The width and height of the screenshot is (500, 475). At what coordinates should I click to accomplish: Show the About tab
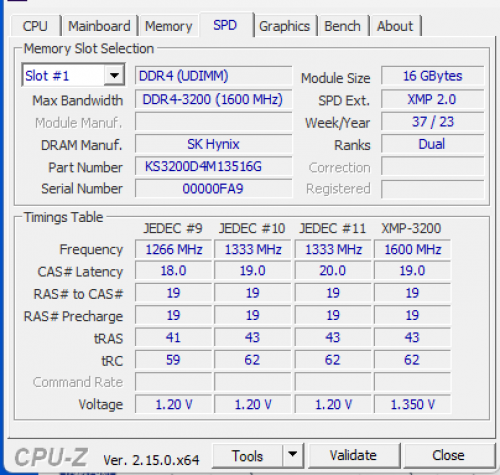395,26
